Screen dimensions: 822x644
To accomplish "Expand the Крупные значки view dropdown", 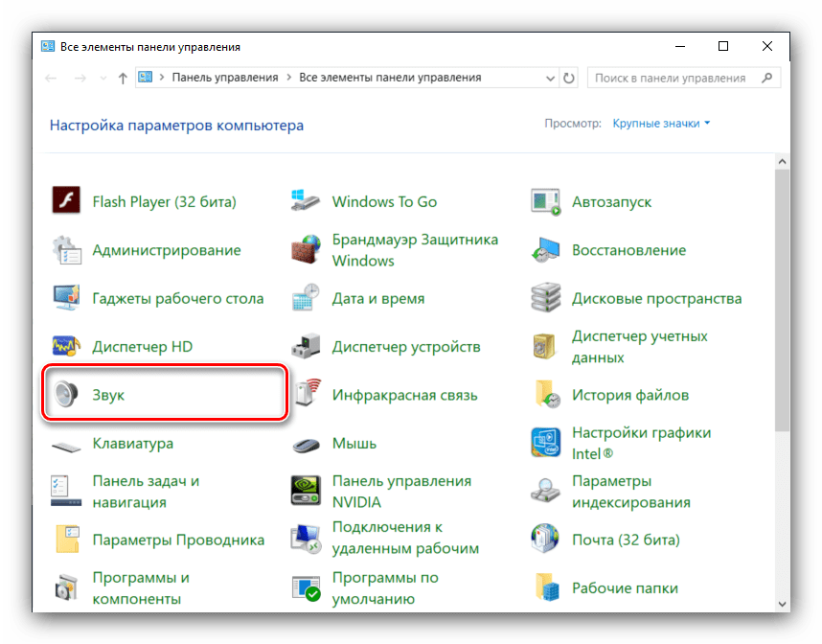I will (662, 124).
